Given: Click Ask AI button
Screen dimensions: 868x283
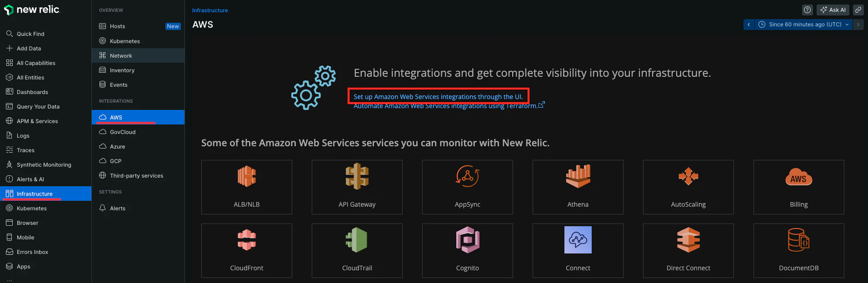Looking at the screenshot, I should (x=833, y=10).
